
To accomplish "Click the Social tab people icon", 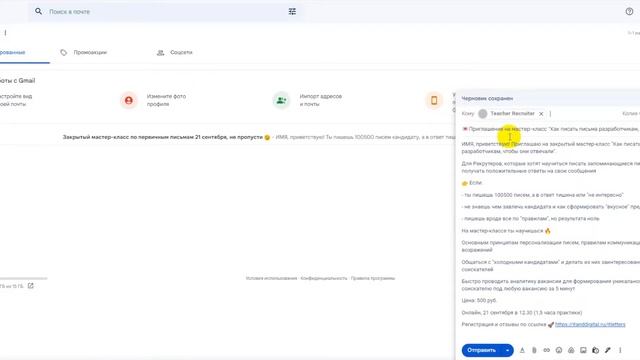I will (x=161, y=53).
